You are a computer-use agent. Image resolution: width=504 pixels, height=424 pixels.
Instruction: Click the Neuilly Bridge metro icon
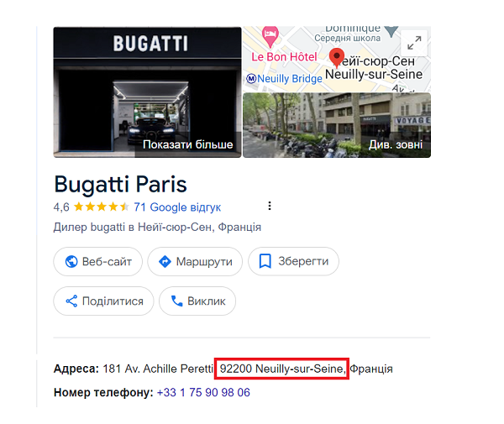point(251,78)
